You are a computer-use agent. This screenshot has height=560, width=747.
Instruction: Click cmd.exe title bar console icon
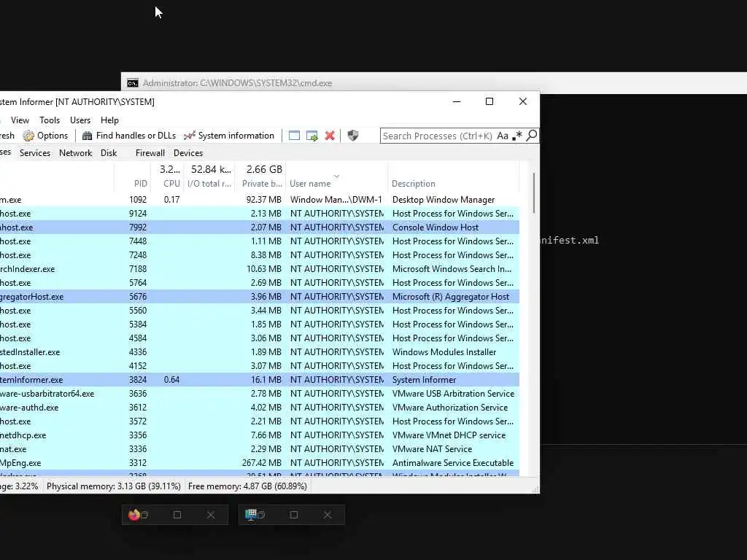click(133, 83)
